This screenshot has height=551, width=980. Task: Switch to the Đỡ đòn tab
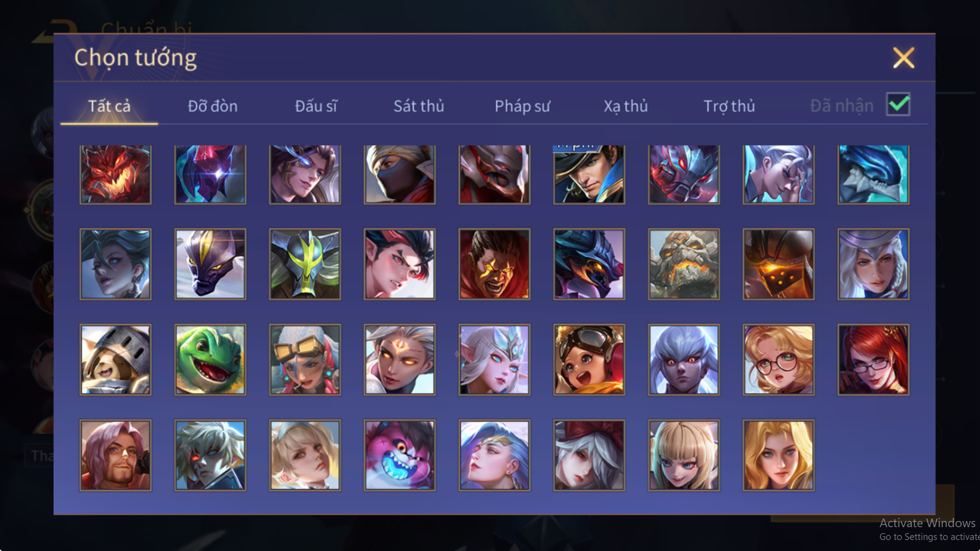pyautogui.click(x=213, y=106)
